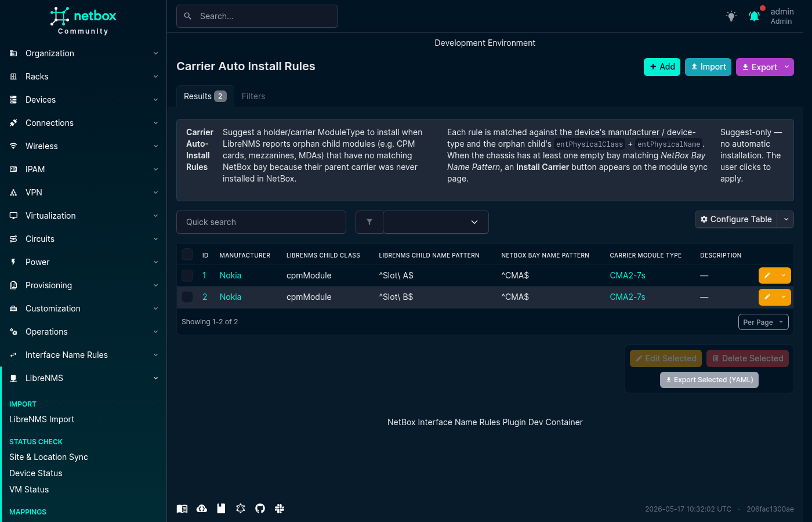Image resolution: width=812 pixels, height=522 pixels.
Task: Click the Delete Selected button
Action: [x=748, y=358]
